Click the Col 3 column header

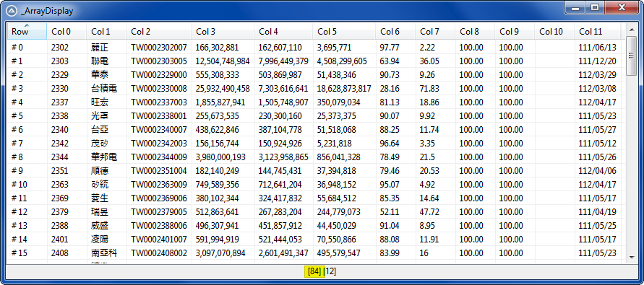223,32
